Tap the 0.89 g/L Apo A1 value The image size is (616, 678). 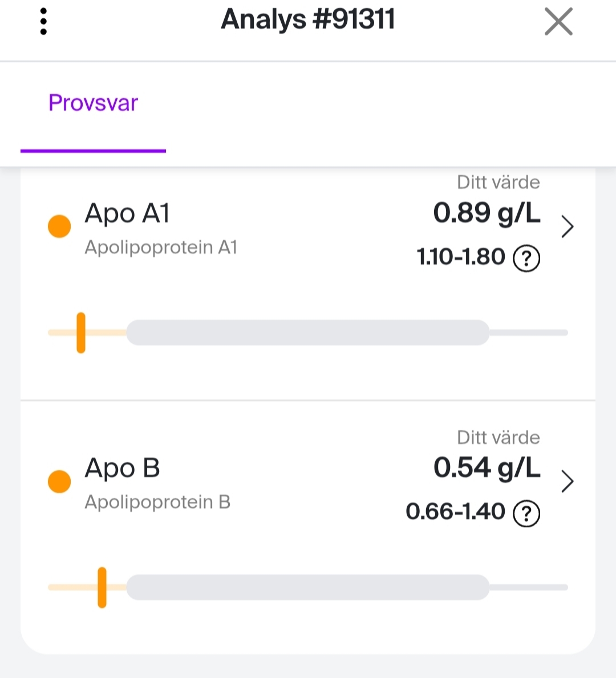487,213
